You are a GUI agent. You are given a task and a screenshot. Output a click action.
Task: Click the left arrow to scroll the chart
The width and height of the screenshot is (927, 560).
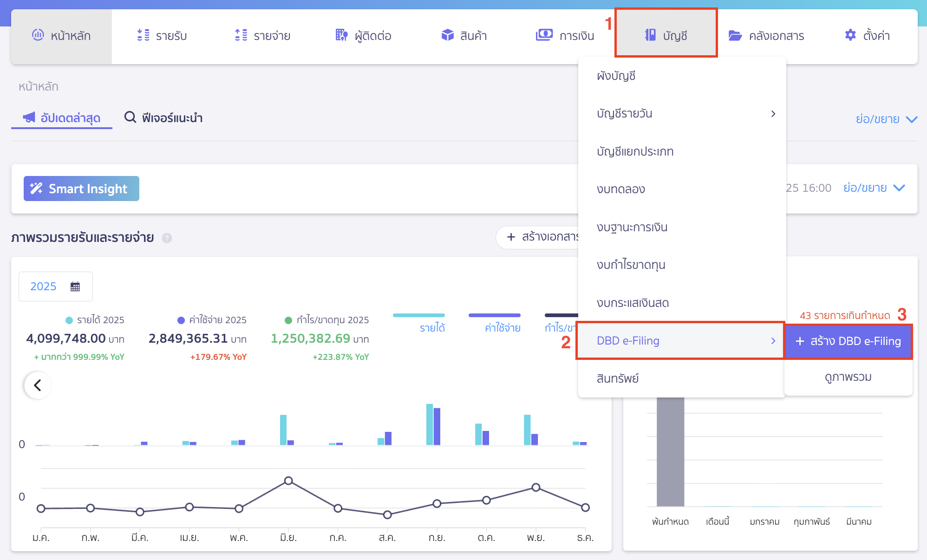click(38, 384)
